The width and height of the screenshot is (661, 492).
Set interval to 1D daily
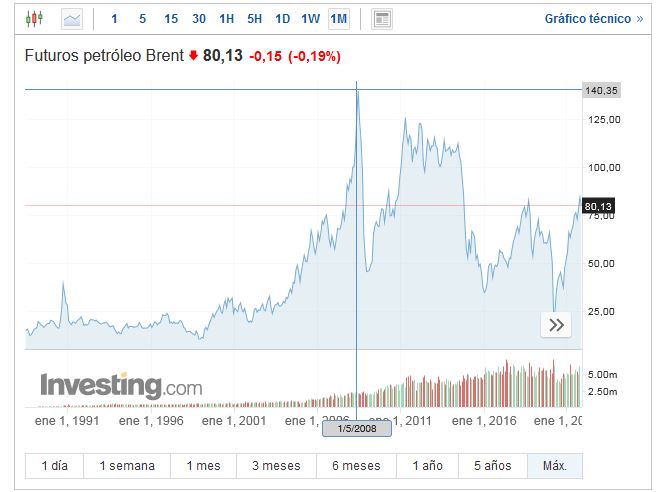282,19
